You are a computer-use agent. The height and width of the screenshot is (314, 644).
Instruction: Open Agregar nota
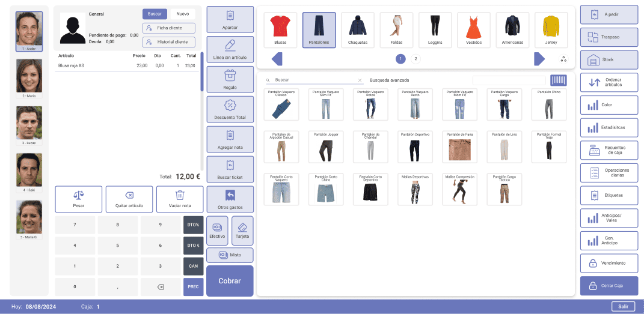coord(230,139)
